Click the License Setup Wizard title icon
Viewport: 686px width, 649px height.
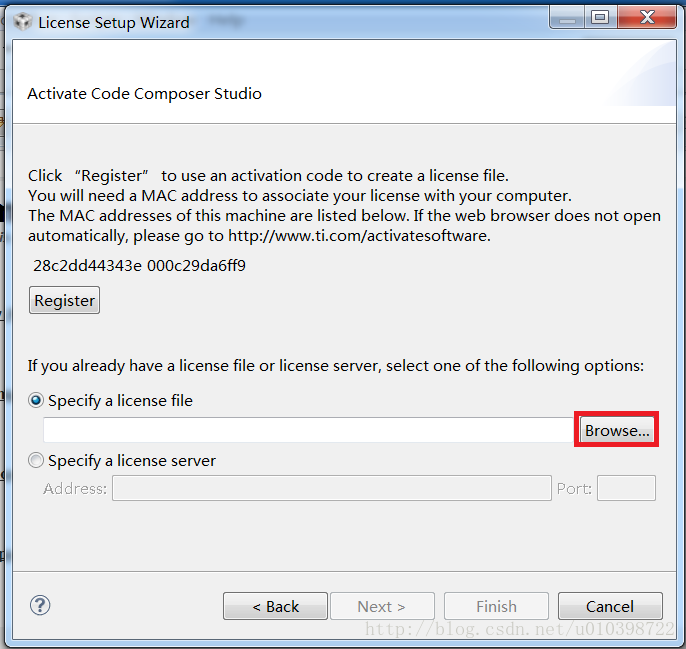(23, 21)
